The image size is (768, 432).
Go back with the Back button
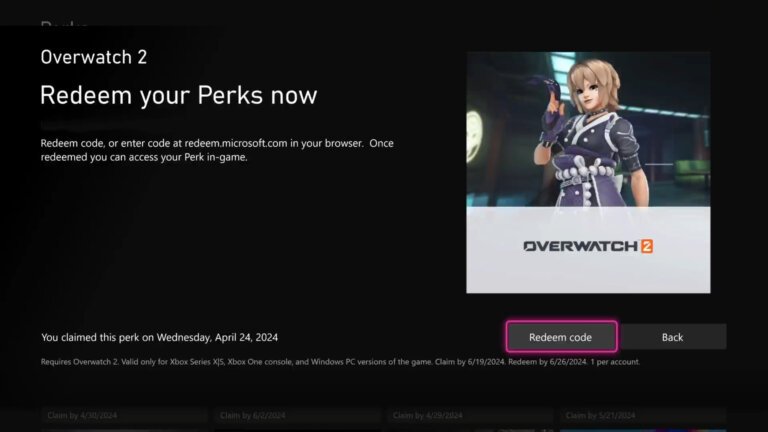672,337
